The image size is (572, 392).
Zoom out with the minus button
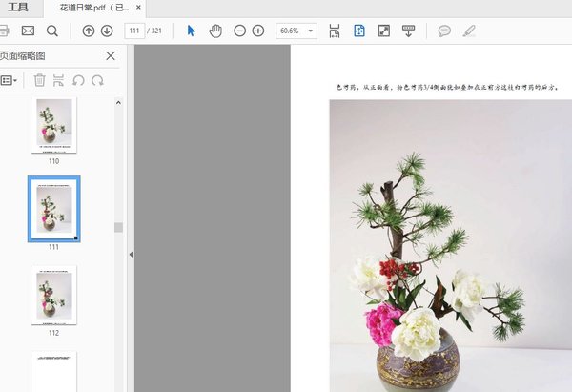tap(239, 31)
